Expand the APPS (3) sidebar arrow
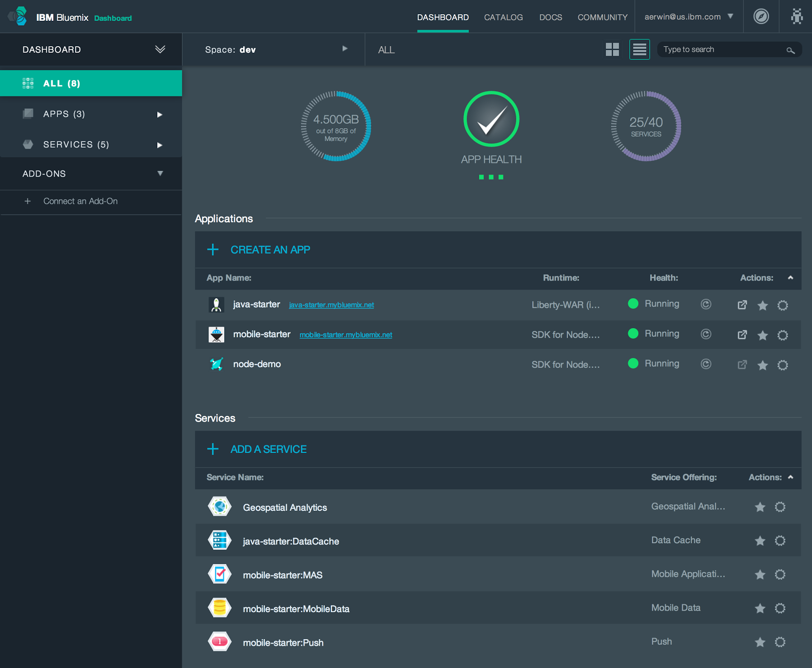812x668 pixels. 159,115
